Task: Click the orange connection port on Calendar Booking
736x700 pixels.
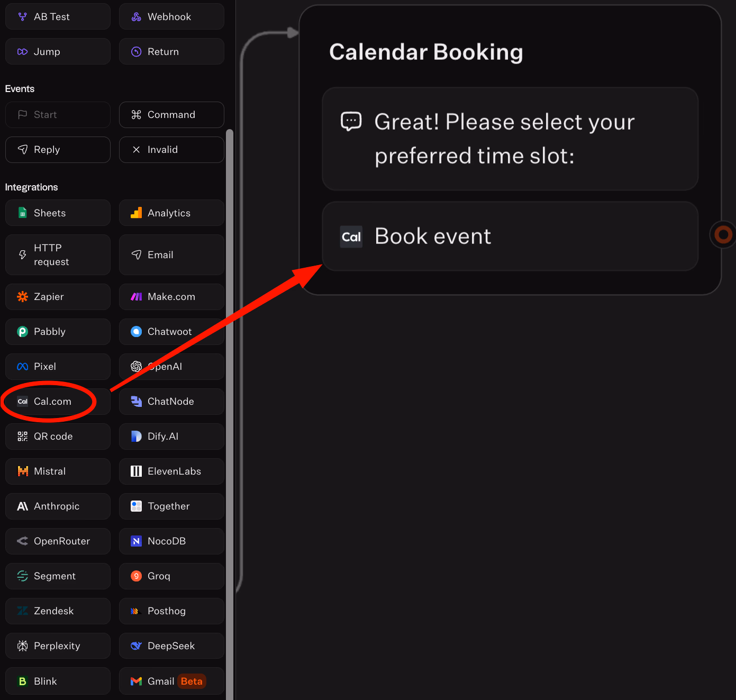Action: click(723, 234)
